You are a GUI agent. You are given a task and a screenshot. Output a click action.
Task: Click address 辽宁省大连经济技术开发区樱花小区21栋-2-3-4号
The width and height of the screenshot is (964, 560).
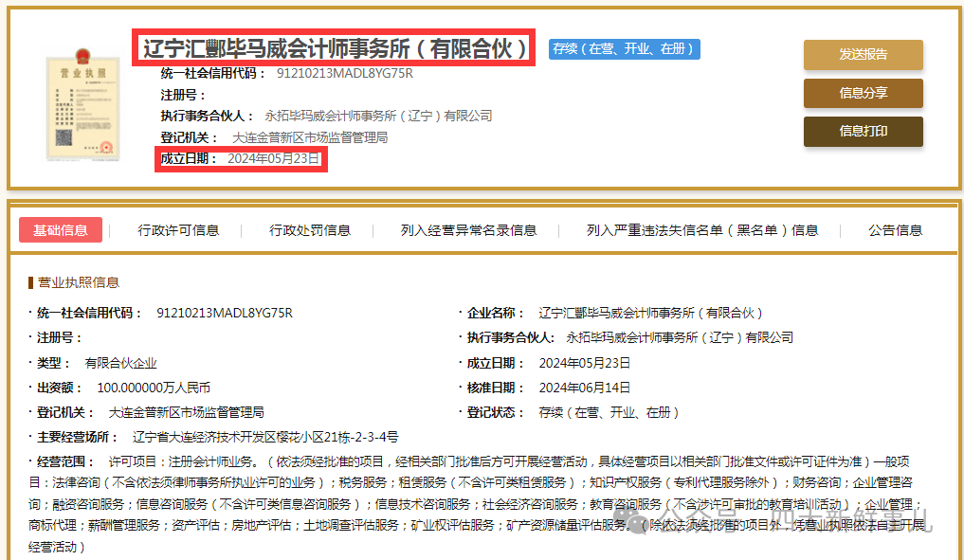coord(265,437)
